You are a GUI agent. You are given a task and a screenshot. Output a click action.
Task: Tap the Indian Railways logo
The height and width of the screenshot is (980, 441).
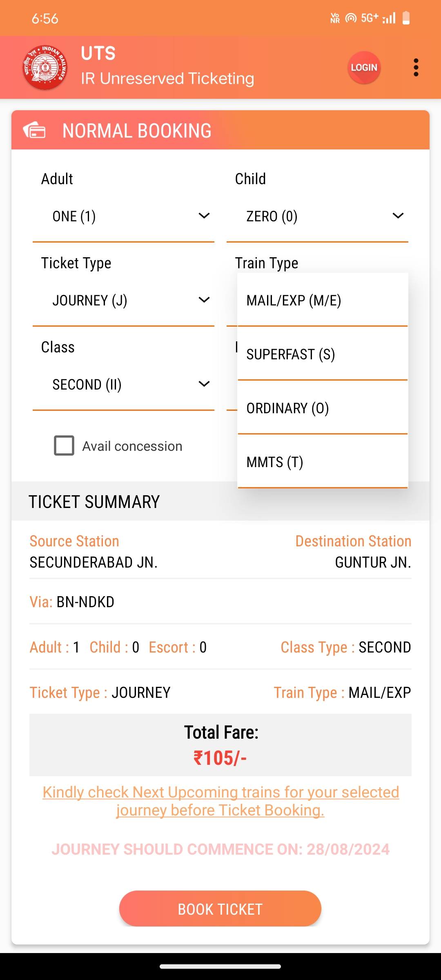(45, 67)
